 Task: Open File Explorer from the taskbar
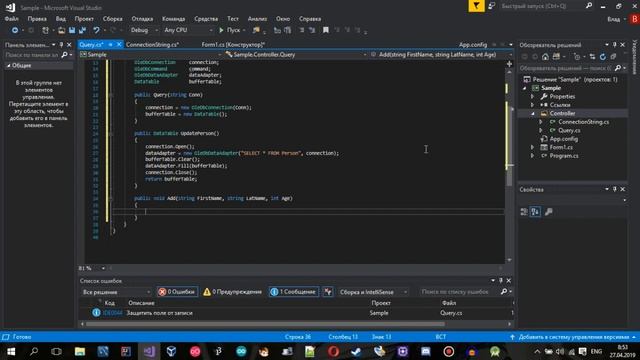point(80,351)
